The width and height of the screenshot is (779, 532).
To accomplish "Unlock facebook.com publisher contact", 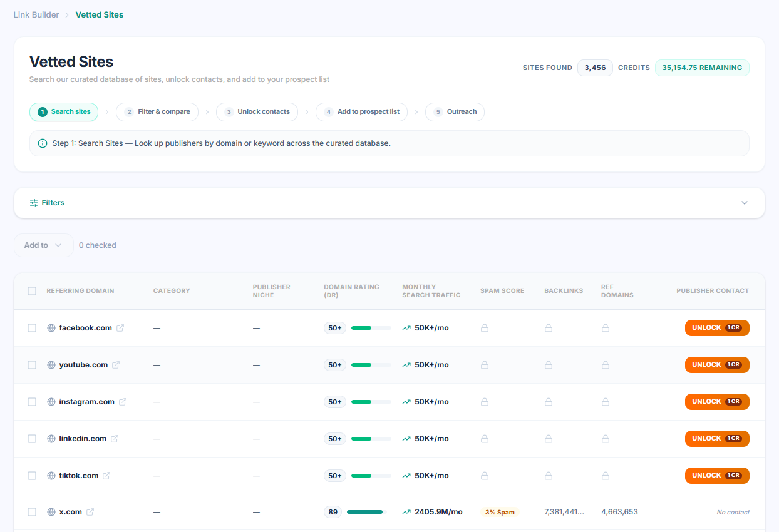I will pyautogui.click(x=717, y=328).
